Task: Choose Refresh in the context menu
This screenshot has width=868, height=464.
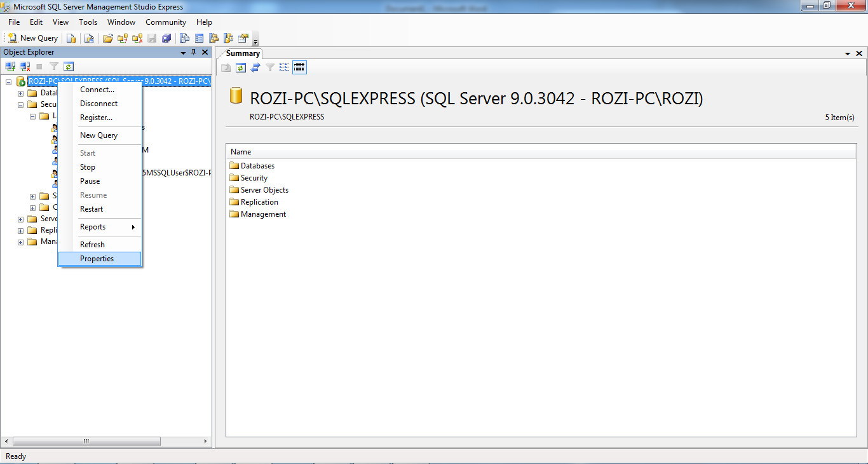Action: [x=99, y=245]
